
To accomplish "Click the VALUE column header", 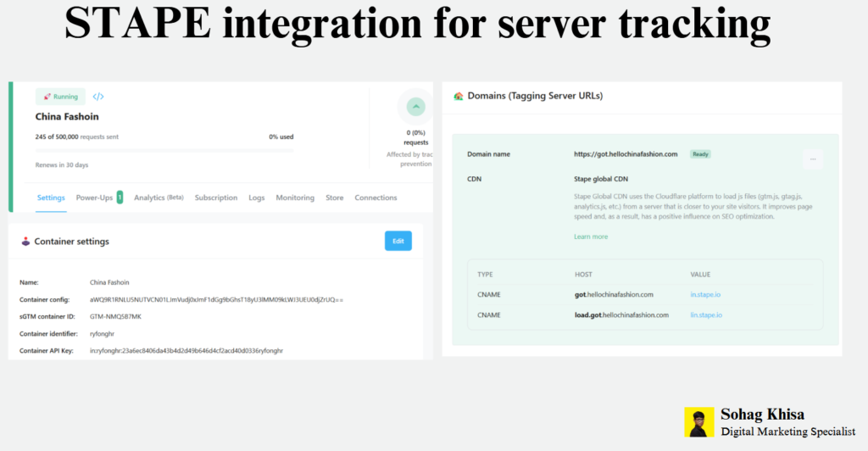I will pyautogui.click(x=700, y=275).
